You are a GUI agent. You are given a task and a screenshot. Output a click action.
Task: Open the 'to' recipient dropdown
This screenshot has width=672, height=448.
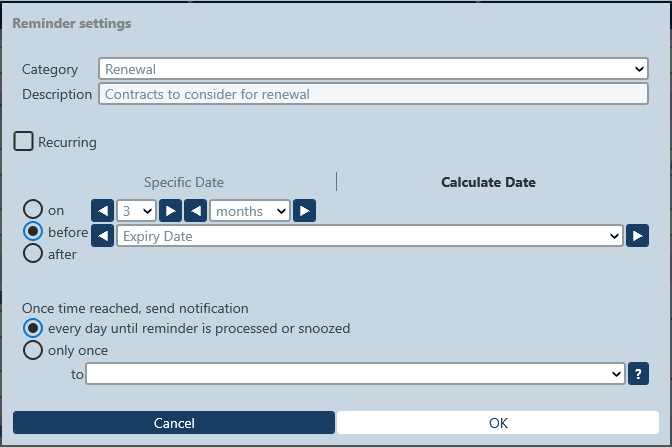(356, 374)
